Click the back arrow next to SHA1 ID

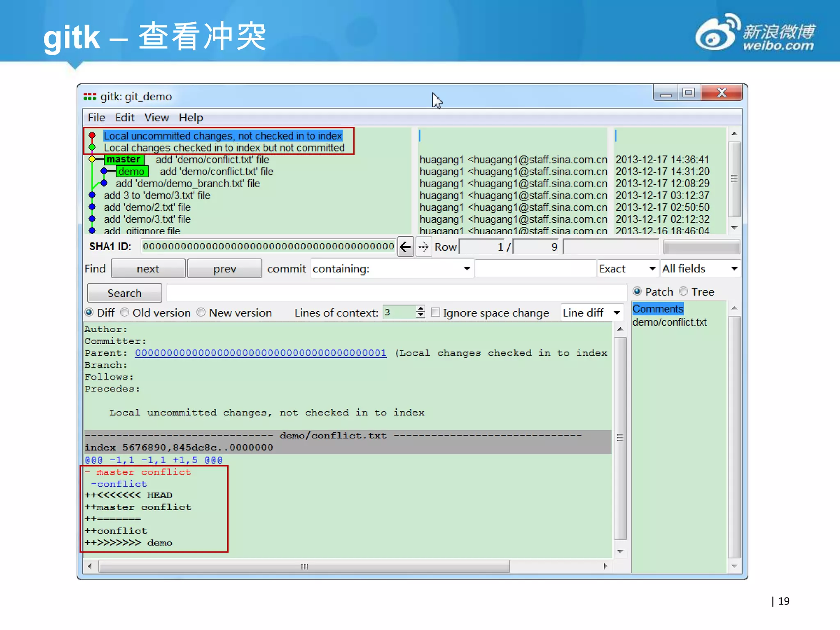click(x=405, y=247)
